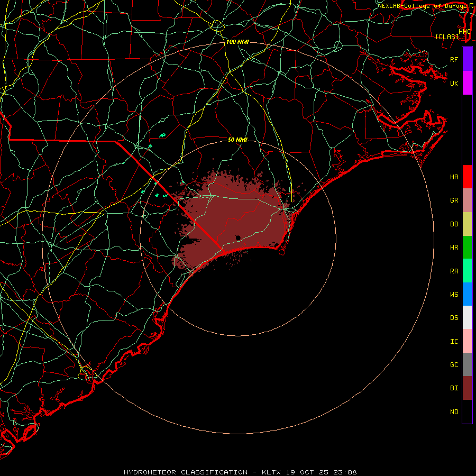This screenshot has height=476, width=476.
Task: Click the [CLAS] label
Action: coord(447,36)
